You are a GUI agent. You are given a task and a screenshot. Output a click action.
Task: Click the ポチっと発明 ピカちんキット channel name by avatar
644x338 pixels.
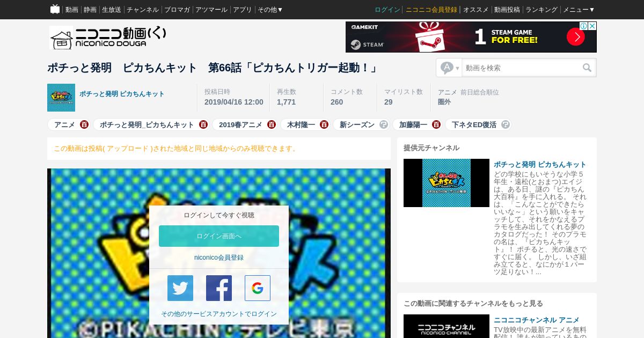tap(122, 94)
